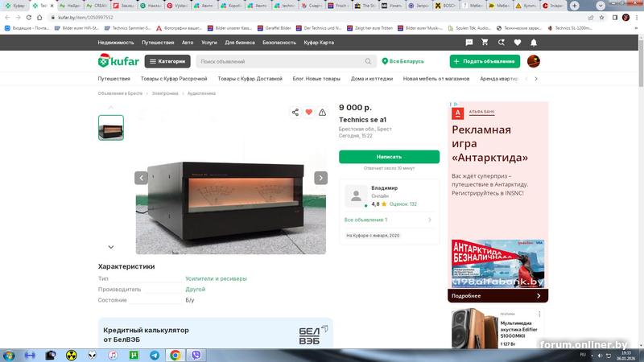This screenshot has width=644, height=362.
Task: Toggle the red heart favorite on listing
Action: coord(309,112)
